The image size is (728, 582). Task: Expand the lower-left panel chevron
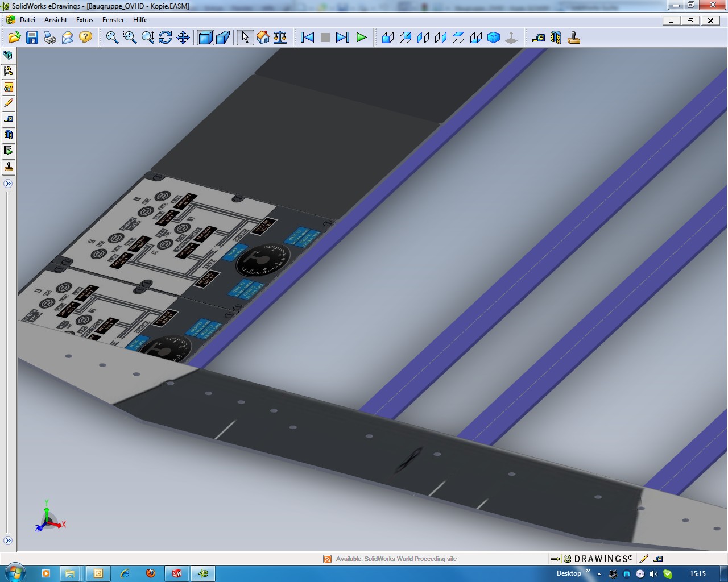[x=8, y=541]
